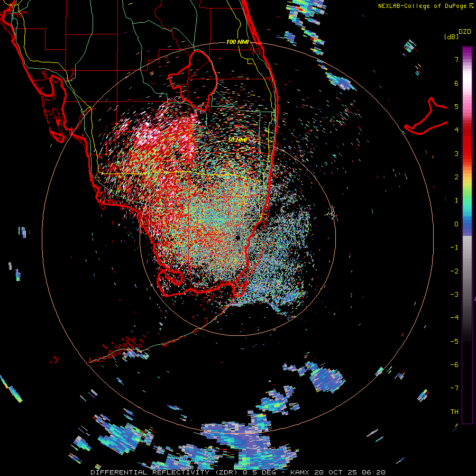Click the 2 tick label on the color scale
This screenshot has width=476, height=476.
tap(456, 177)
